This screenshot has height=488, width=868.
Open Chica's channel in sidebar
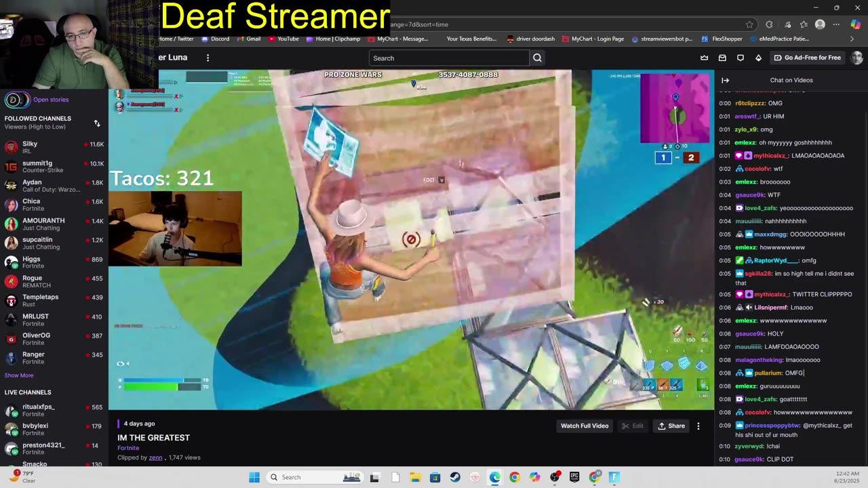(54, 205)
